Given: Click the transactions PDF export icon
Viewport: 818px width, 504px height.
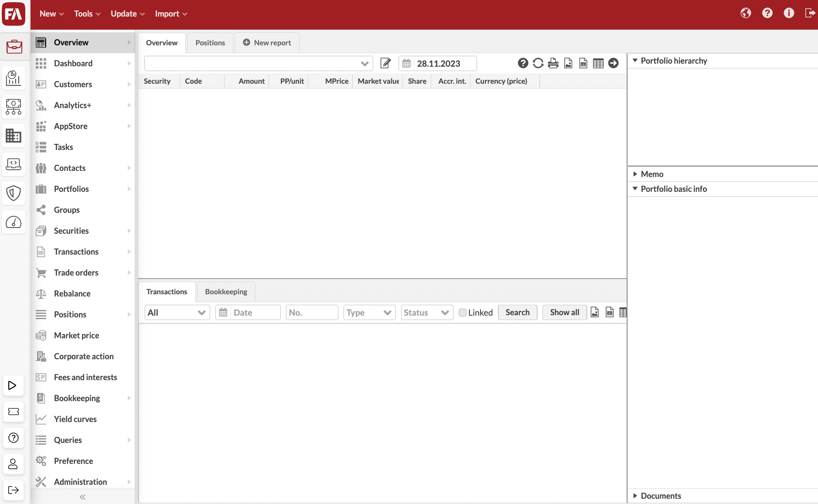Looking at the screenshot, I should pos(594,312).
